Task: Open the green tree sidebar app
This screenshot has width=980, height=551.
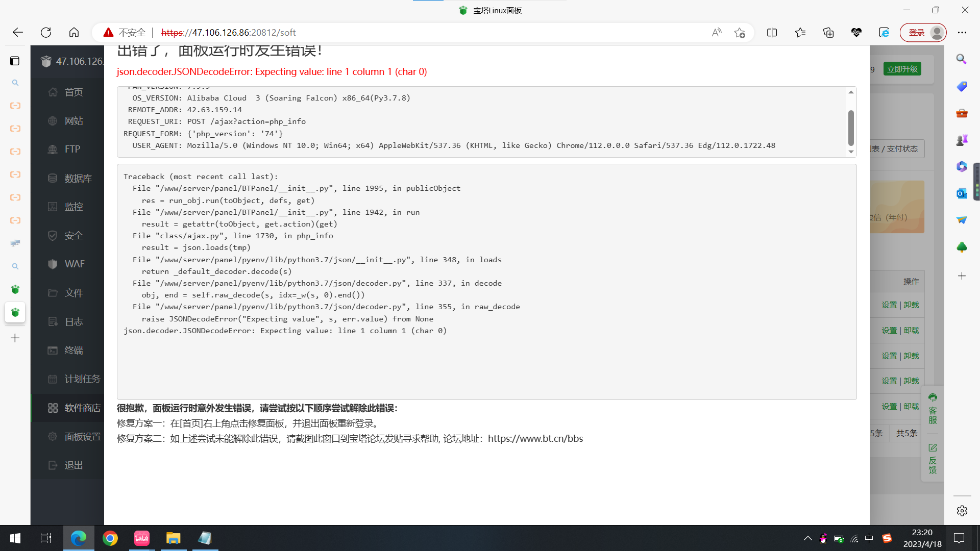Action: point(962,247)
